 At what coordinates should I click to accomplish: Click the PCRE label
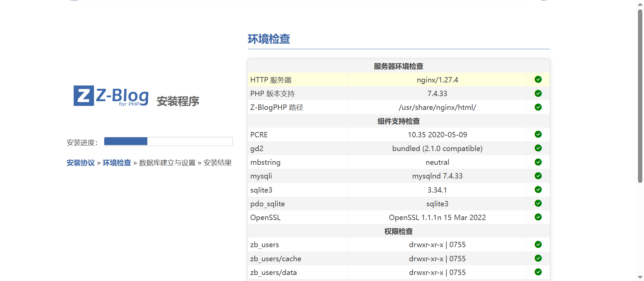pyautogui.click(x=259, y=135)
